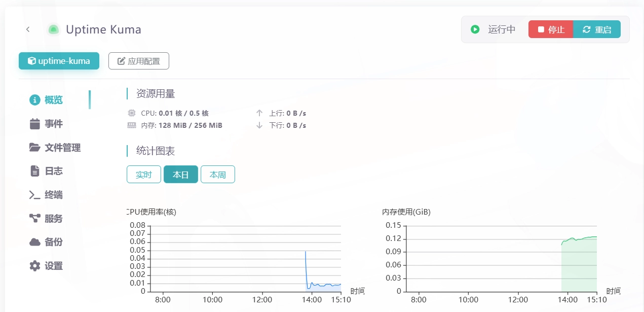Click the CPU chip icon in resource usage
644x312 pixels.
[x=131, y=113]
